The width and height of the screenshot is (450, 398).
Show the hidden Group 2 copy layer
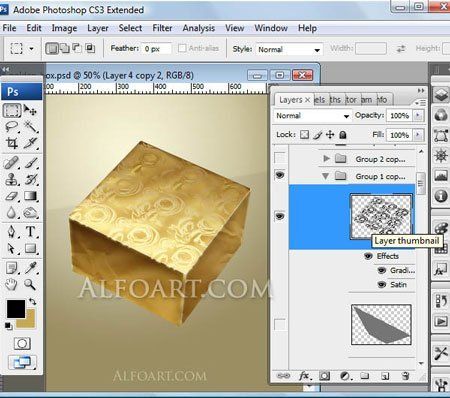280,158
